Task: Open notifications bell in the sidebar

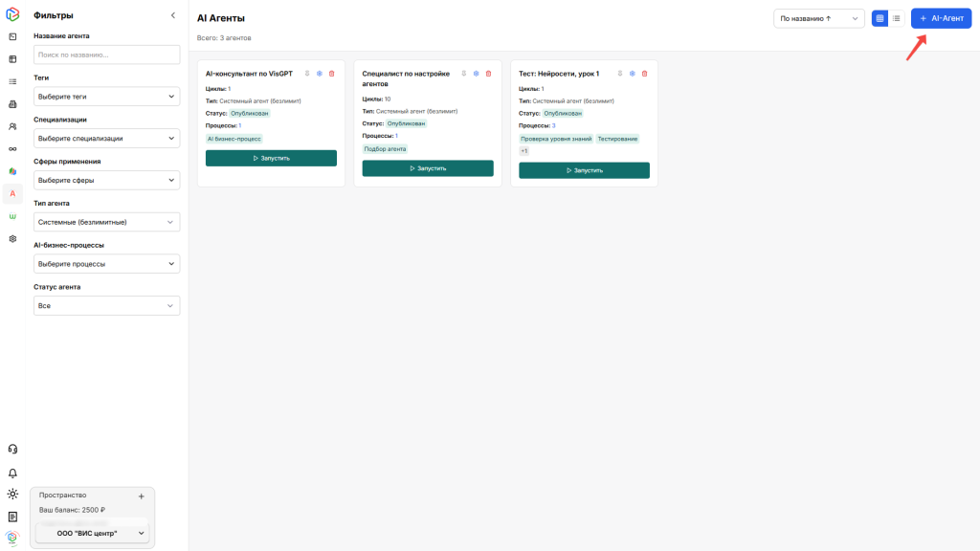Action: point(12,473)
